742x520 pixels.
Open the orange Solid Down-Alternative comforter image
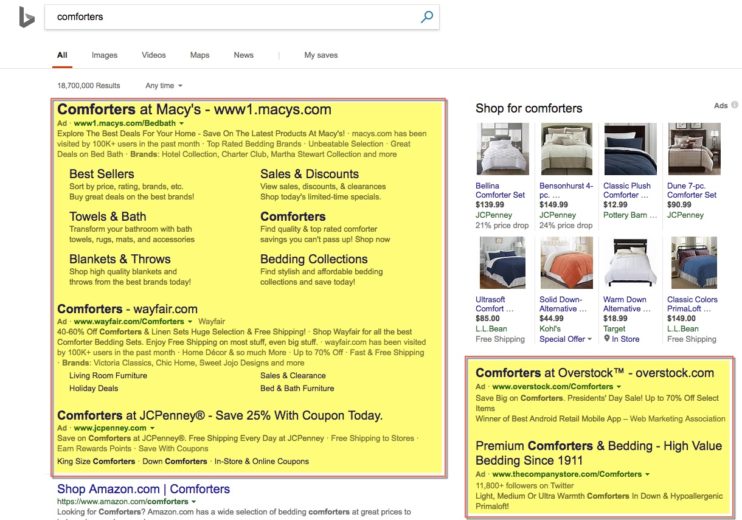(x=566, y=263)
